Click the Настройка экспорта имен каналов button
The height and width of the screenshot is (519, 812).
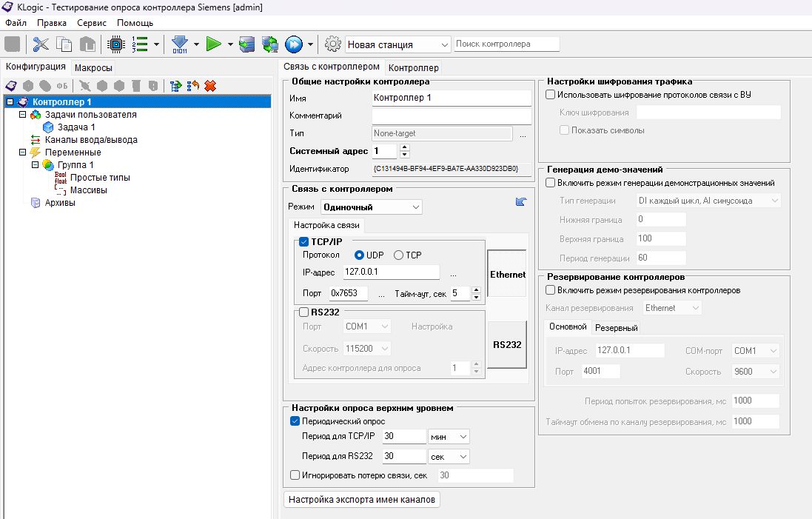(x=362, y=500)
